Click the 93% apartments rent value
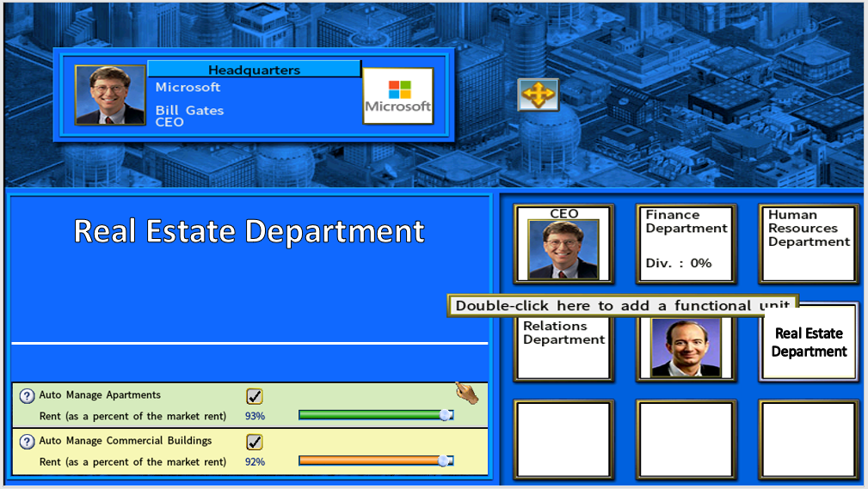The width and height of the screenshot is (868, 489). click(255, 416)
